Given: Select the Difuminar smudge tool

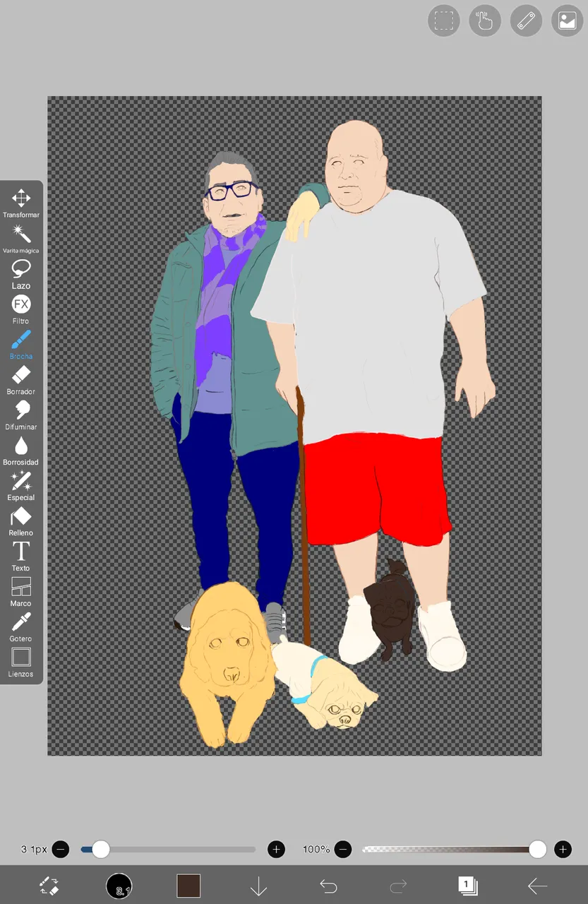Looking at the screenshot, I should click(21, 415).
